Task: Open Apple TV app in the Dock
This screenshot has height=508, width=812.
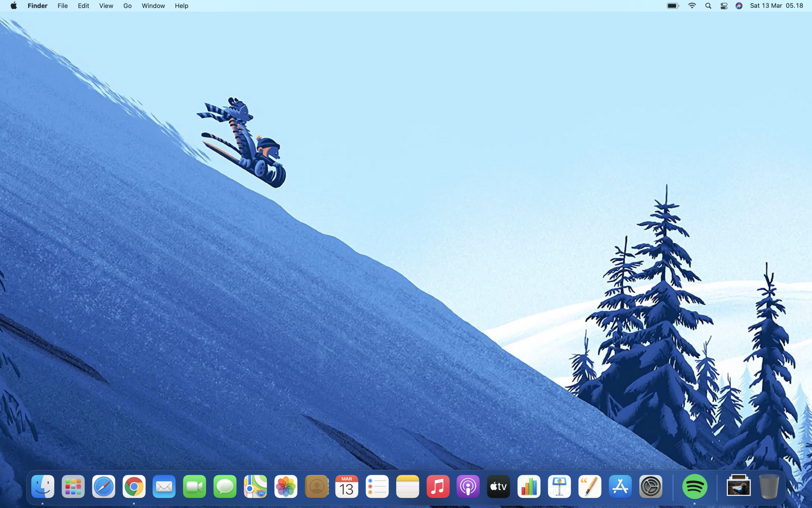Action: (x=499, y=486)
